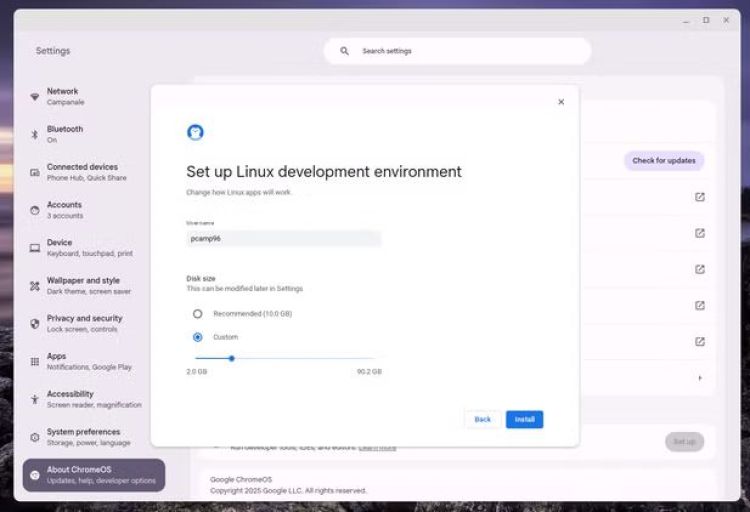Click the Connected devices icon
Screen dimensions: 750x512
coord(35,172)
